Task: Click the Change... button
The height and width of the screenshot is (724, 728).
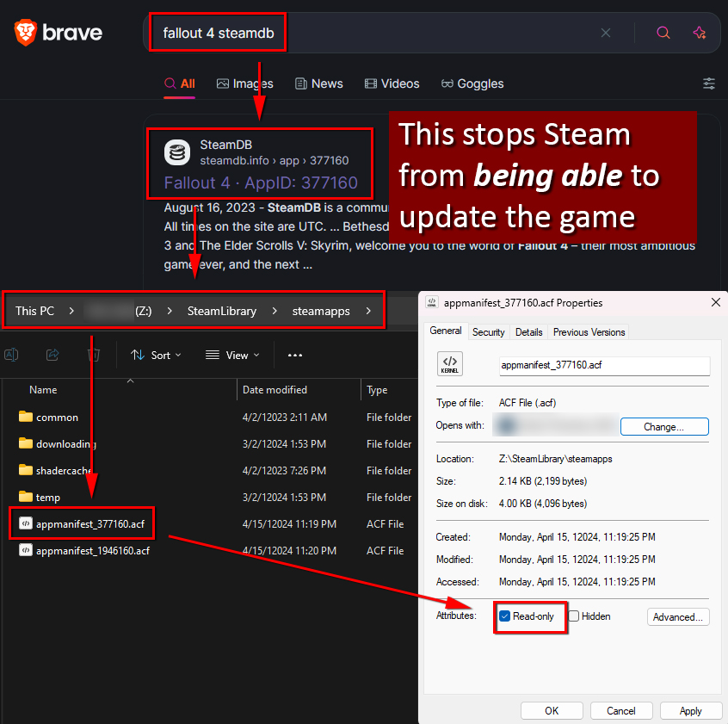Action: [x=664, y=427]
